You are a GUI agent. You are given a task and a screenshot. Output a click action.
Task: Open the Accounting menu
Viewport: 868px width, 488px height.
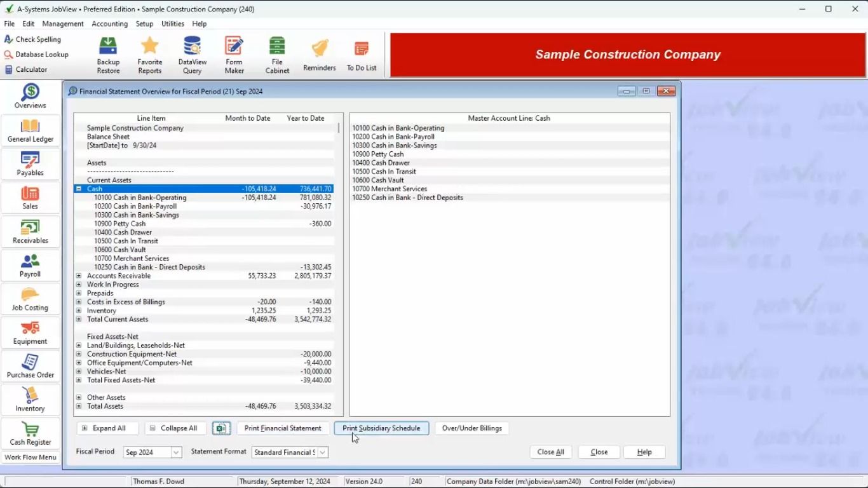point(109,24)
